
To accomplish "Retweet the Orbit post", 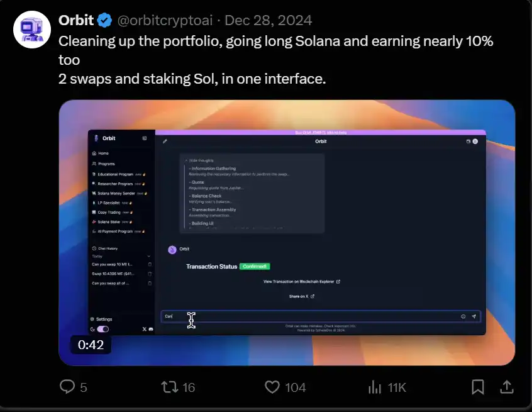I will point(170,387).
